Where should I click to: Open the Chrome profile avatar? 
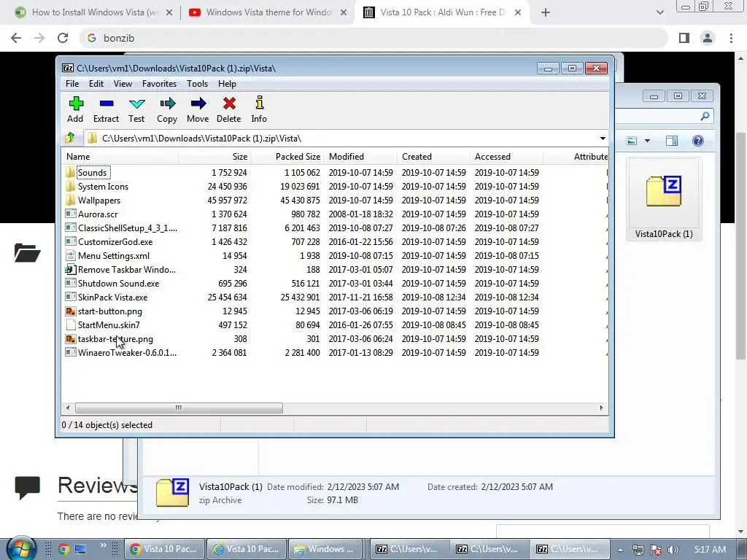[708, 38]
